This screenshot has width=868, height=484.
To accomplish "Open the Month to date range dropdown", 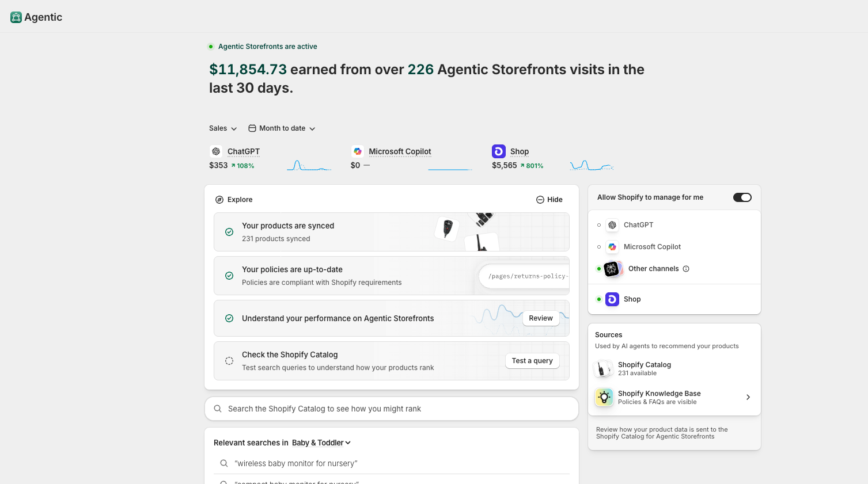I will pos(282,128).
